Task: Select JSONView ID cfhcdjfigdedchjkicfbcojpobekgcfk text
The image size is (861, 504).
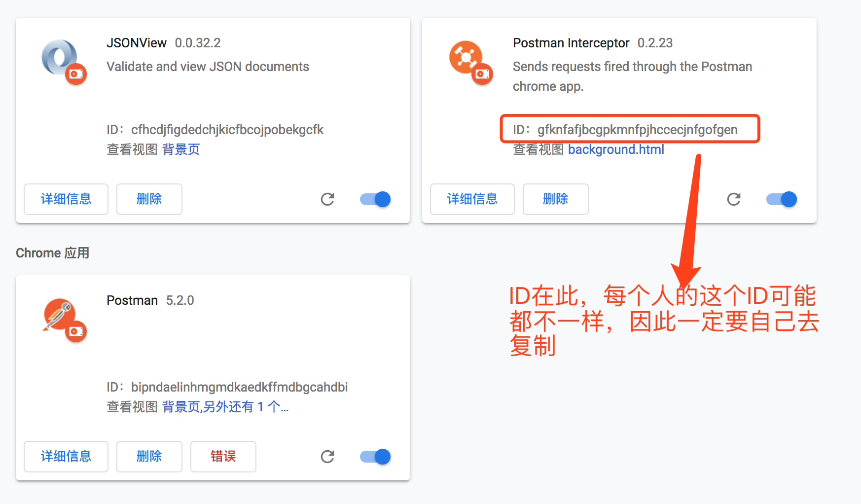Action: point(227,130)
